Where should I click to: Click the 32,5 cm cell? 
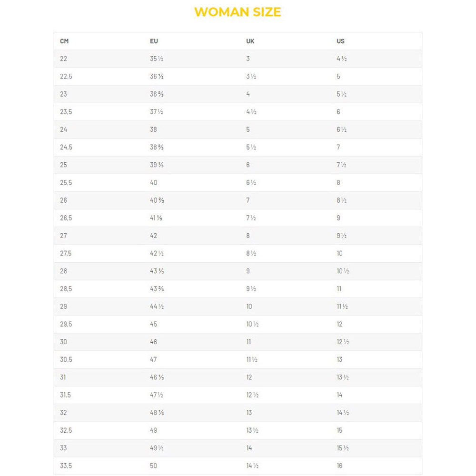[x=66, y=430]
